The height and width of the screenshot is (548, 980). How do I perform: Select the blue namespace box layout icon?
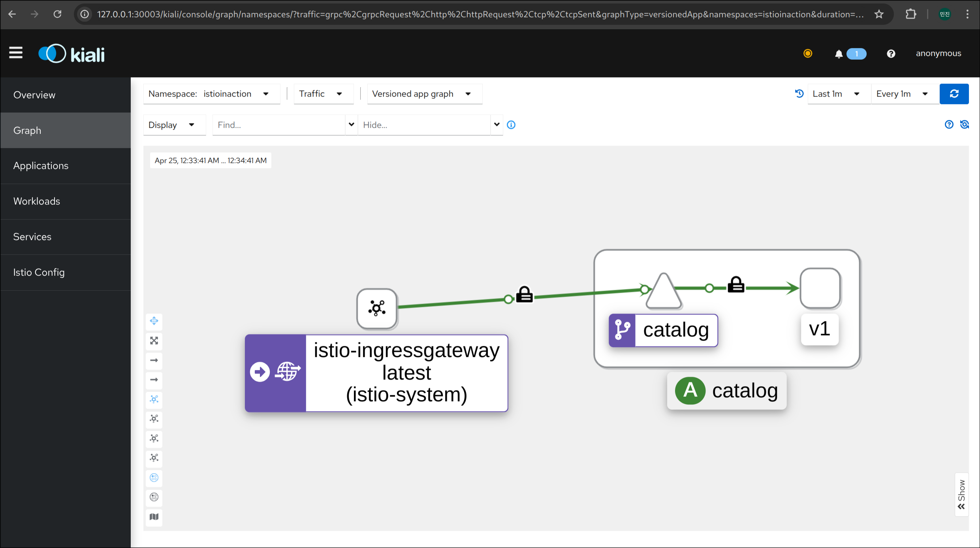point(154,478)
